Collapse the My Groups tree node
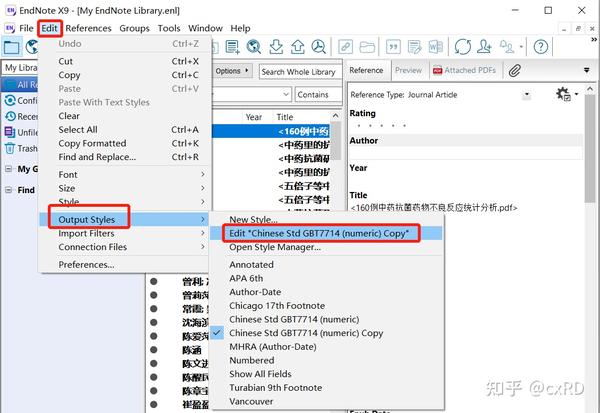This screenshot has height=413, width=600. (8, 169)
